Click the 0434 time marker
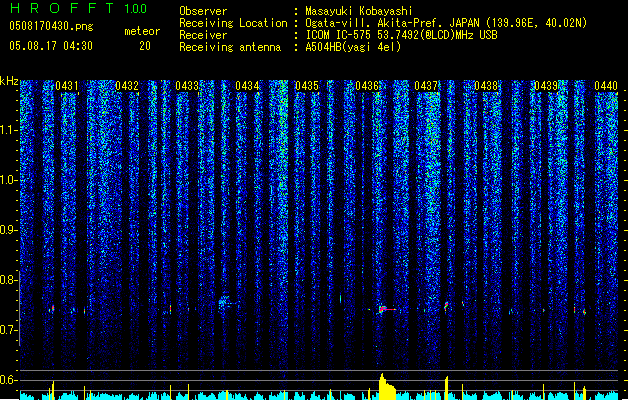The width and height of the screenshot is (629, 400). 247,86
